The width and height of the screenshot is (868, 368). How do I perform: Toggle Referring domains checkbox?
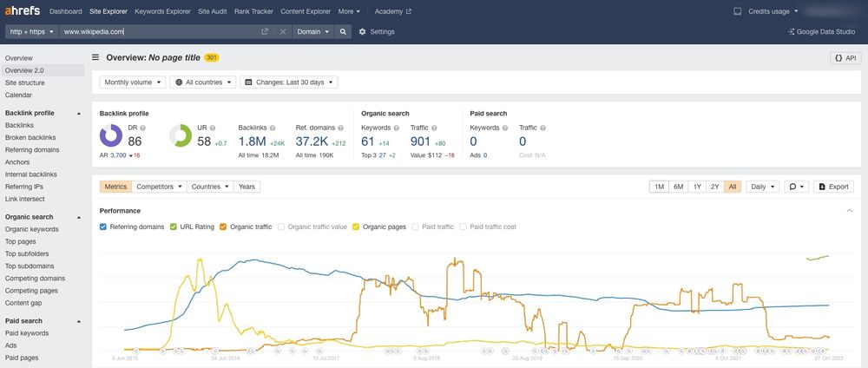(103, 227)
